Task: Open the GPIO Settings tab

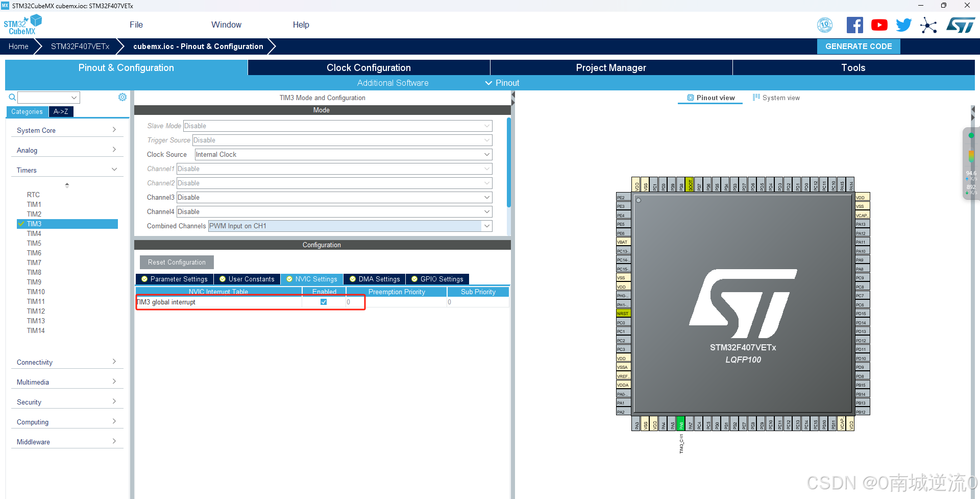Action: point(437,279)
